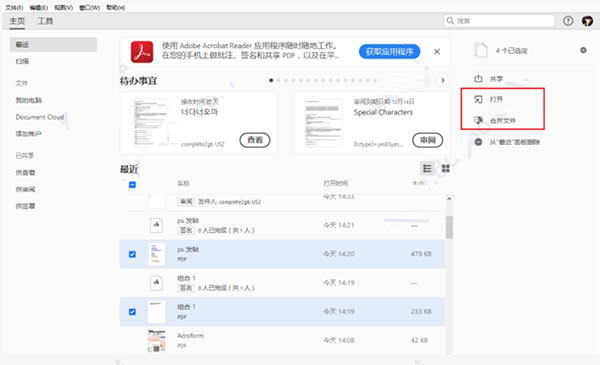Screen dimensions: 600x365
Task: Switch recent files to thumbnail grid view
Action: pyautogui.click(x=445, y=168)
